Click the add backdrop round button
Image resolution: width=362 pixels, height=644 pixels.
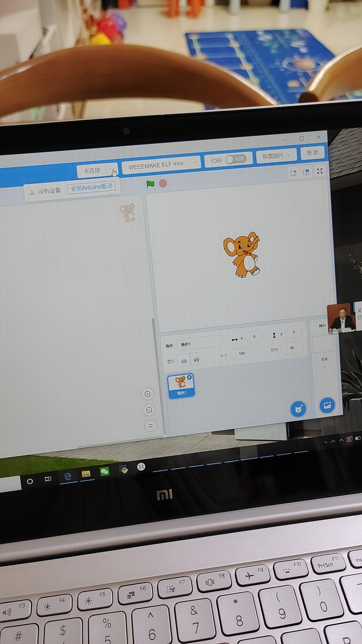[327, 406]
